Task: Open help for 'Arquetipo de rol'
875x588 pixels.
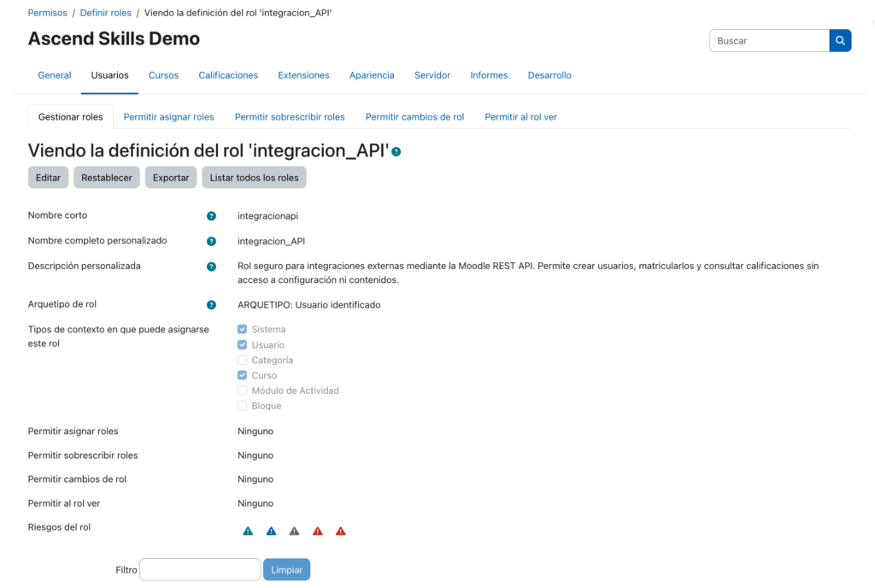Action: [x=211, y=304]
